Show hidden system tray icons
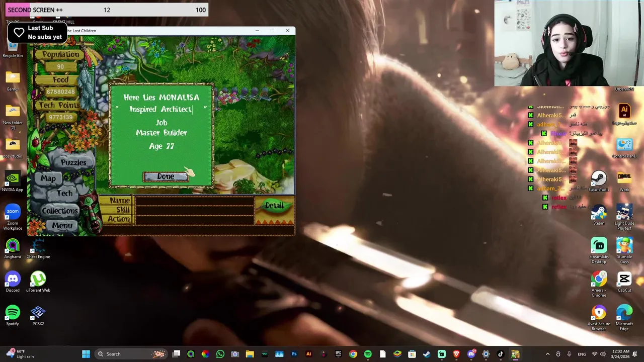 pyautogui.click(x=547, y=354)
